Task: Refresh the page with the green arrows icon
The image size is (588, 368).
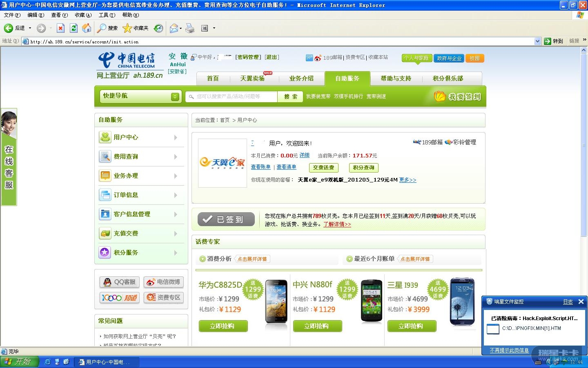Action: click(x=73, y=28)
